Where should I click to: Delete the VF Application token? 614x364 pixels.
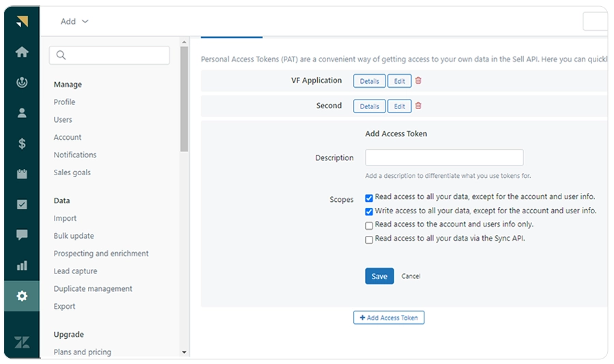[x=418, y=80]
